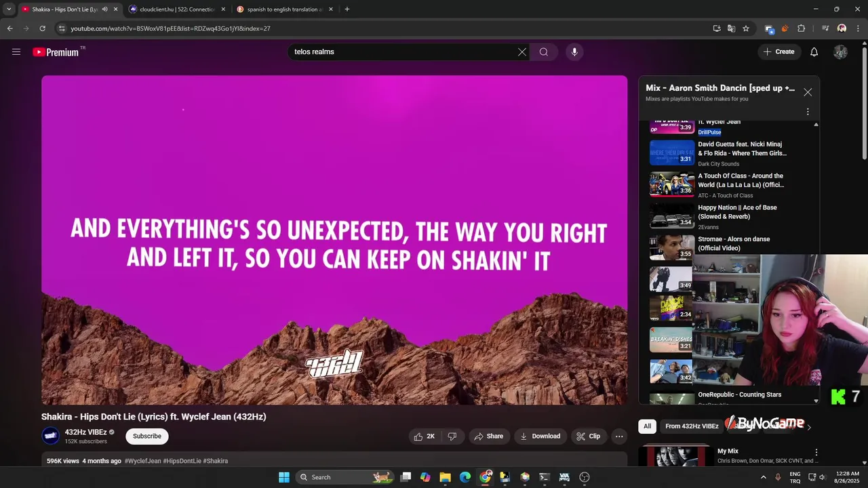This screenshot has width=868, height=488.
Task: Install page as app icon
Action: tap(717, 28)
